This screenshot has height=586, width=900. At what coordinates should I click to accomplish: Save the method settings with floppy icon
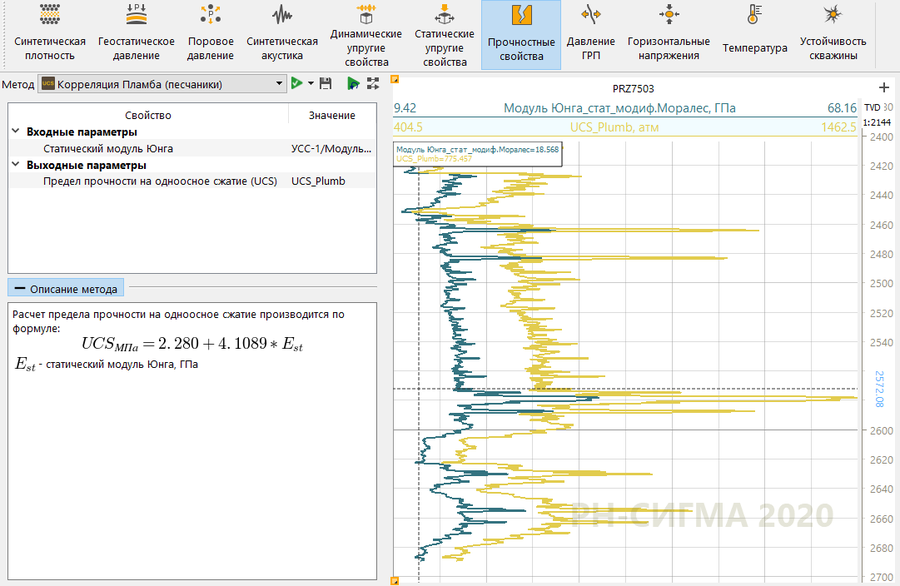point(325,84)
